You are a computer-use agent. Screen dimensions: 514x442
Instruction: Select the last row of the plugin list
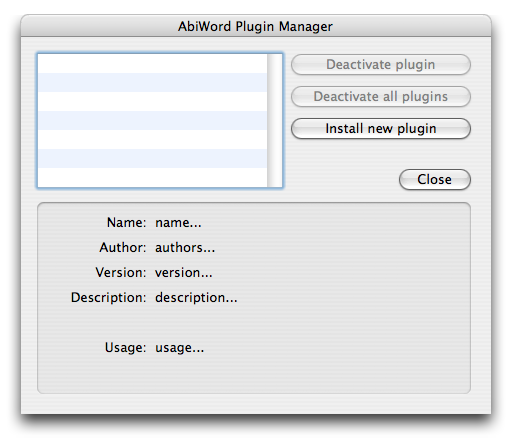click(153, 177)
